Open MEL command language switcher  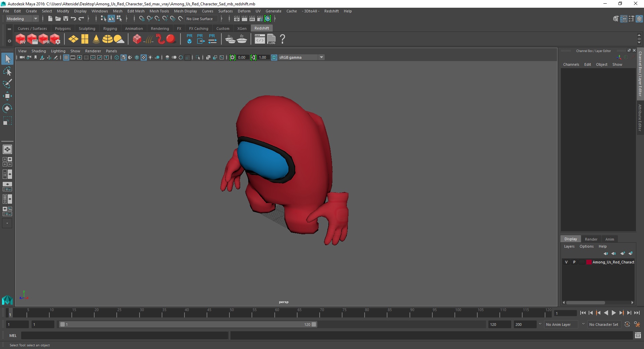pos(13,335)
